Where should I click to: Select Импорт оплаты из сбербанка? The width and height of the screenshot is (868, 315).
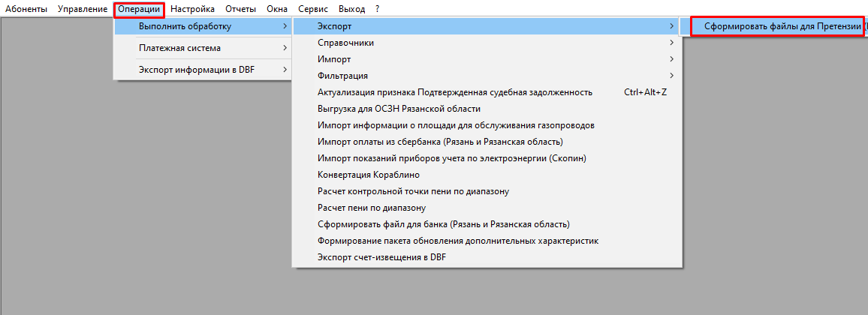point(440,142)
